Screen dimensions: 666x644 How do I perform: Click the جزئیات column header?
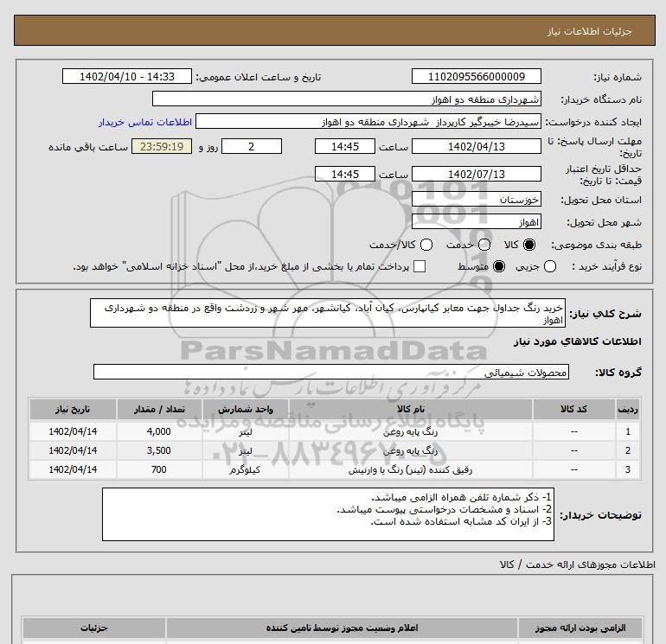pyautogui.click(x=94, y=628)
